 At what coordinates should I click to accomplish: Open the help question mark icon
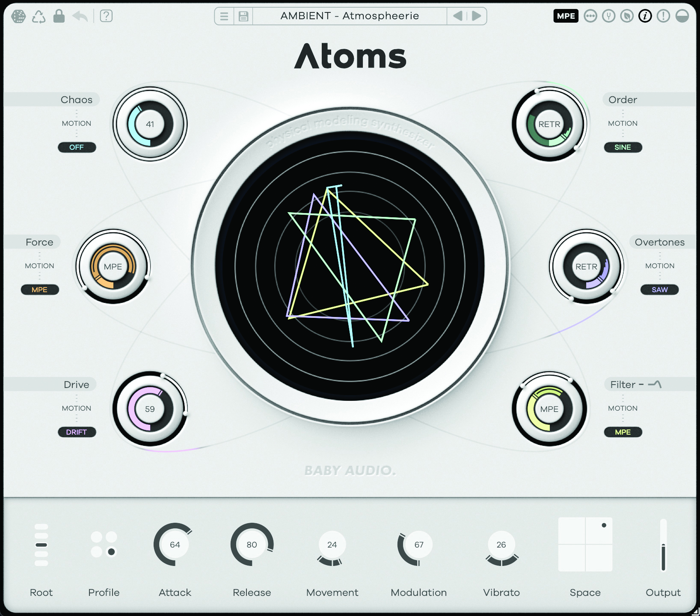(x=106, y=16)
